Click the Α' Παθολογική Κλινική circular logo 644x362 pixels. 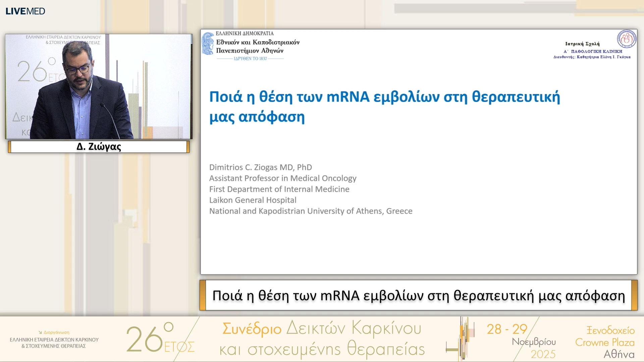[x=627, y=39]
